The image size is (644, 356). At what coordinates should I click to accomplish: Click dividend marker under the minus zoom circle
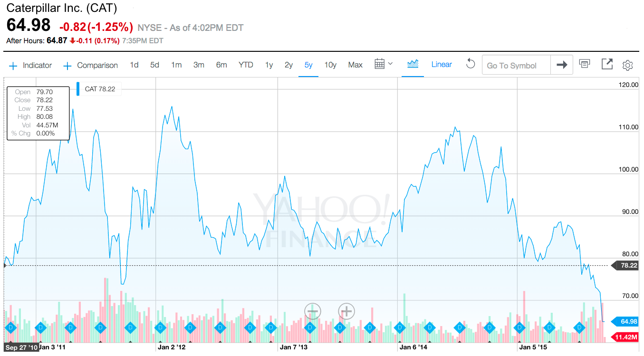(x=310, y=327)
